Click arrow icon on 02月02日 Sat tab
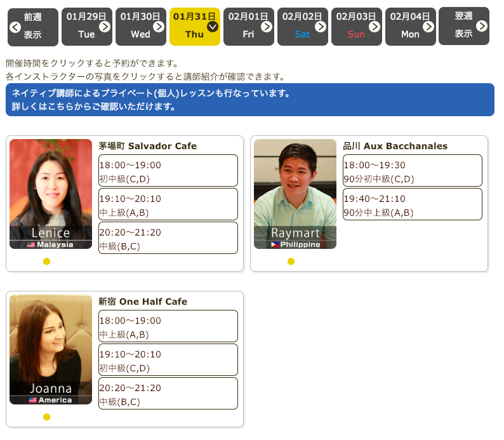The height and width of the screenshot is (440, 504). coord(321,26)
